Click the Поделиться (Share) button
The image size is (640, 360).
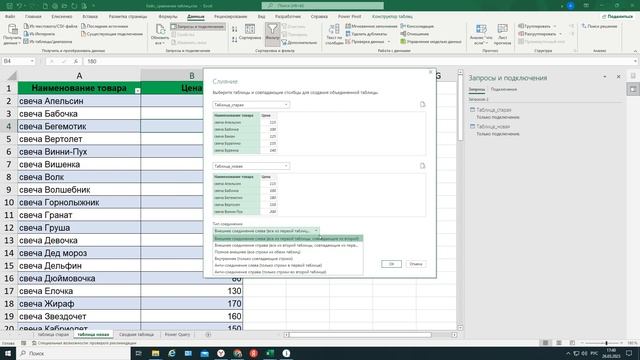pos(617,16)
